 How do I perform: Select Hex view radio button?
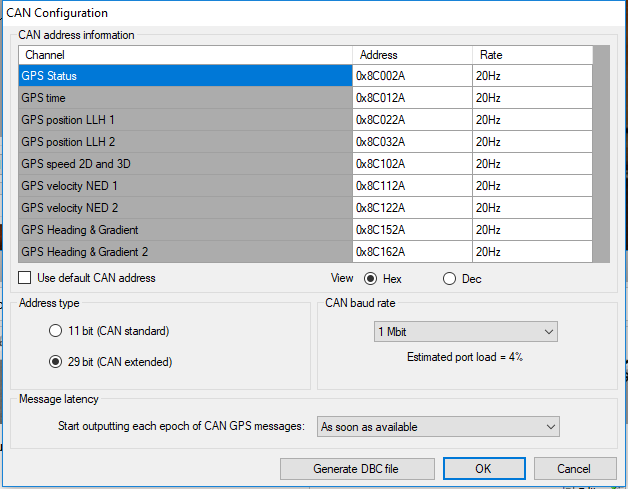(371, 278)
